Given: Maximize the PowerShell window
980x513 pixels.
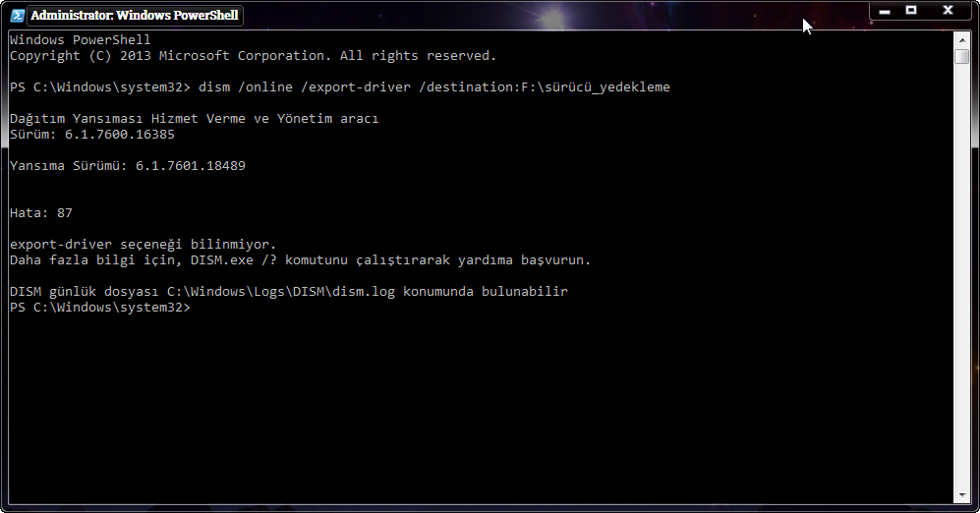Looking at the screenshot, I should pos(911,11).
